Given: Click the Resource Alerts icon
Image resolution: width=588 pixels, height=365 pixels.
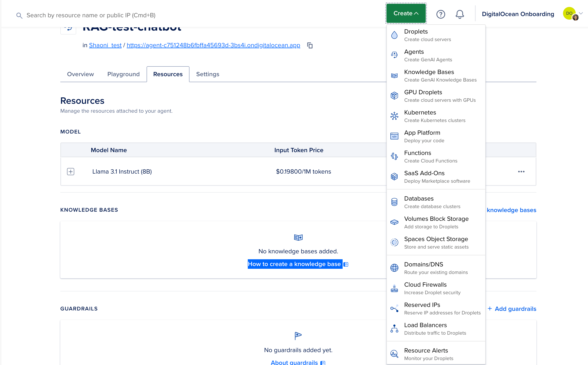Looking at the screenshot, I should pos(394,354).
